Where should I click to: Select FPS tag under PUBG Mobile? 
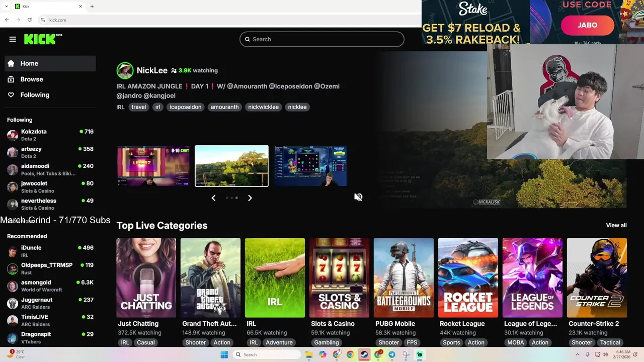(x=412, y=342)
